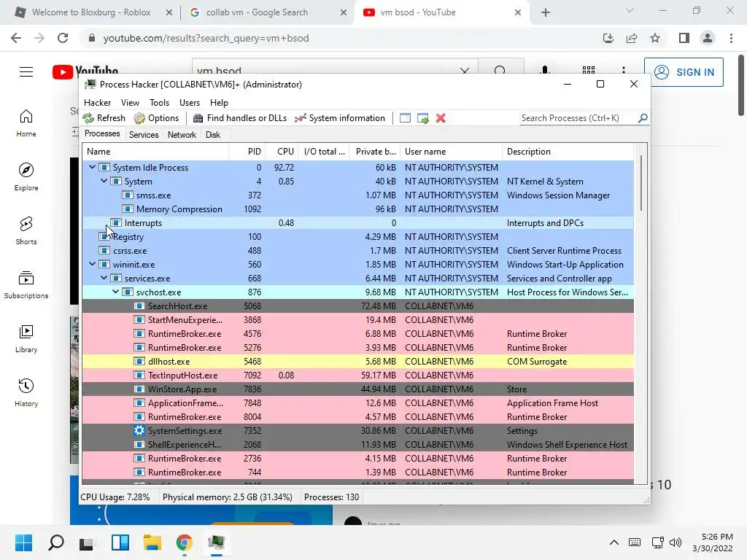
Task: Click Processes: 130 status text
Action: (332, 497)
